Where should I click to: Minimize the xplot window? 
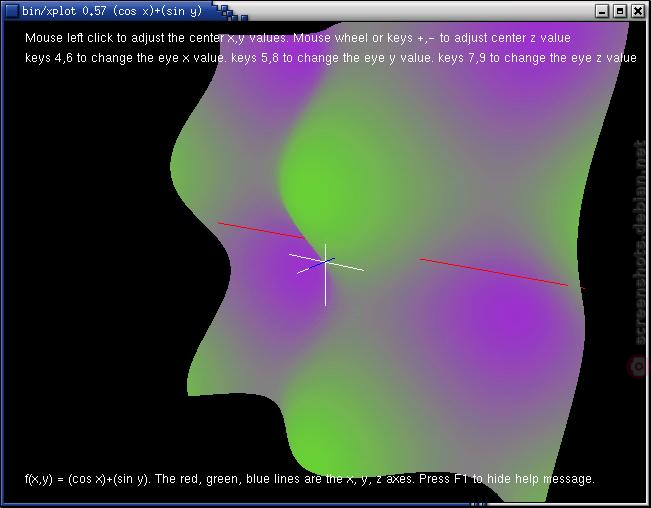point(602,11)
